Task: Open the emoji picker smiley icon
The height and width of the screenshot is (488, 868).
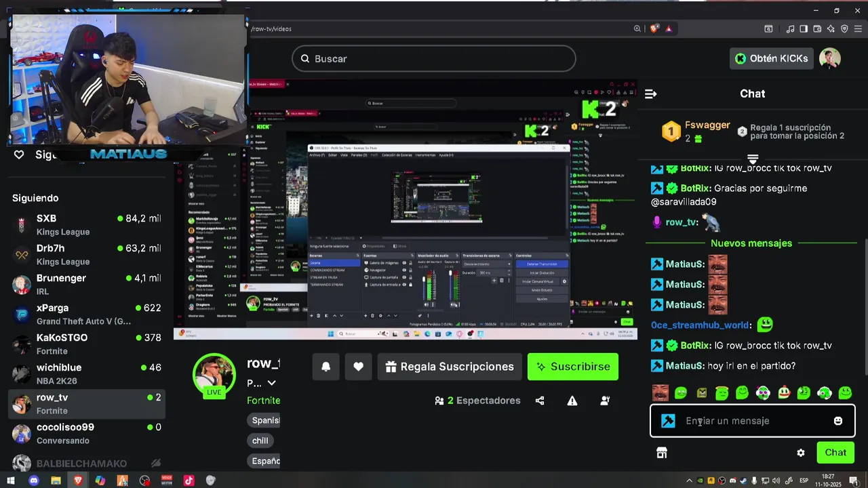Action: tap(838, 421)
